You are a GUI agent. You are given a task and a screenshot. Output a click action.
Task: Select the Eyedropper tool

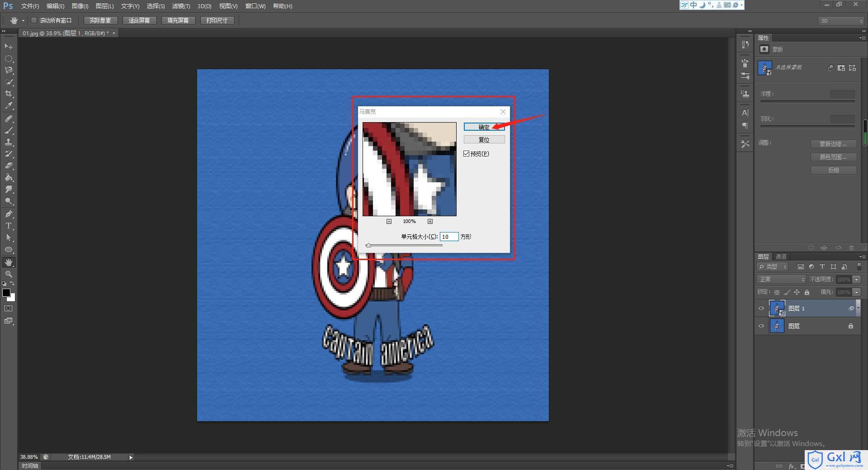pyautogui.click(x=9, y=106)
